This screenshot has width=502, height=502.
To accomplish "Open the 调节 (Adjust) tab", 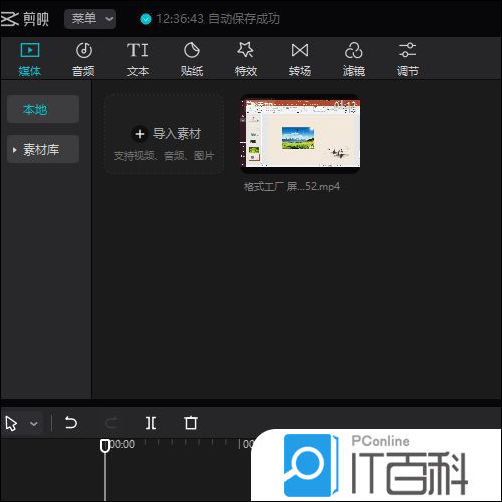I will [407, 59].
